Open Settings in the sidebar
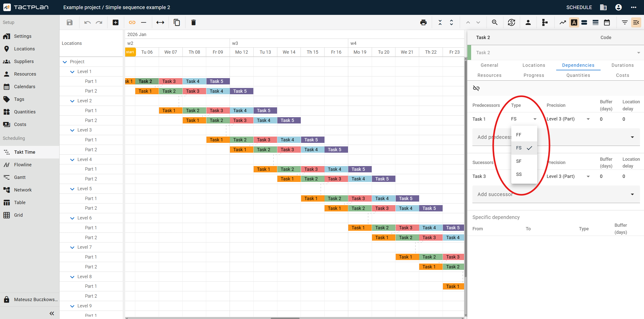This screenshot has height=319, width=644. (30, 36)
